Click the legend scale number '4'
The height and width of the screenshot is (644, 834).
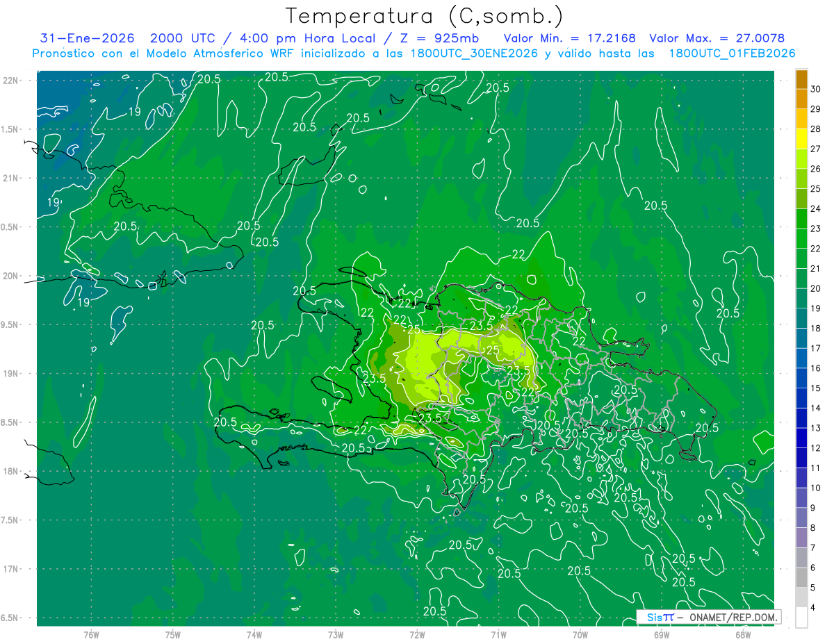coord(814,608)
